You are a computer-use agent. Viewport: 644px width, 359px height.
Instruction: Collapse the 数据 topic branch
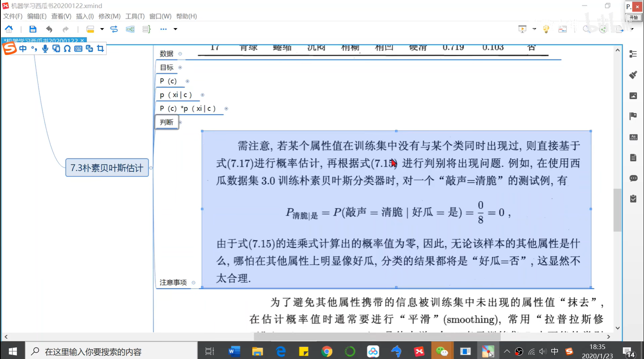(x=180, y=54)
